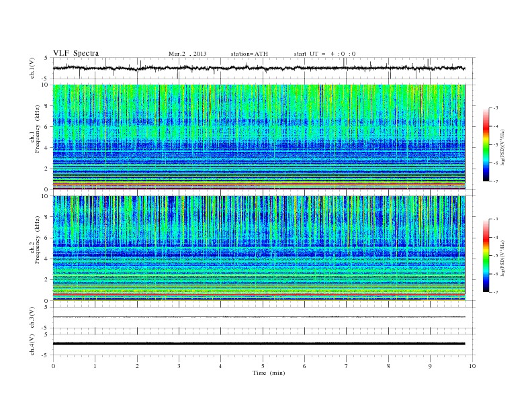532x411 pixels.
Task: Click the thick ch.4 voltage waveform trace
Action: pyautogui.click(x=259, y=344)
